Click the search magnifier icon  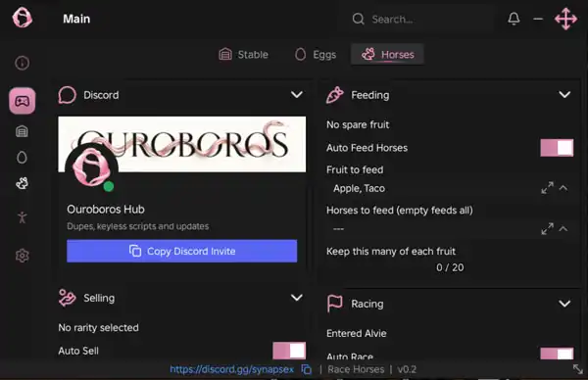(x=359, y=19)
